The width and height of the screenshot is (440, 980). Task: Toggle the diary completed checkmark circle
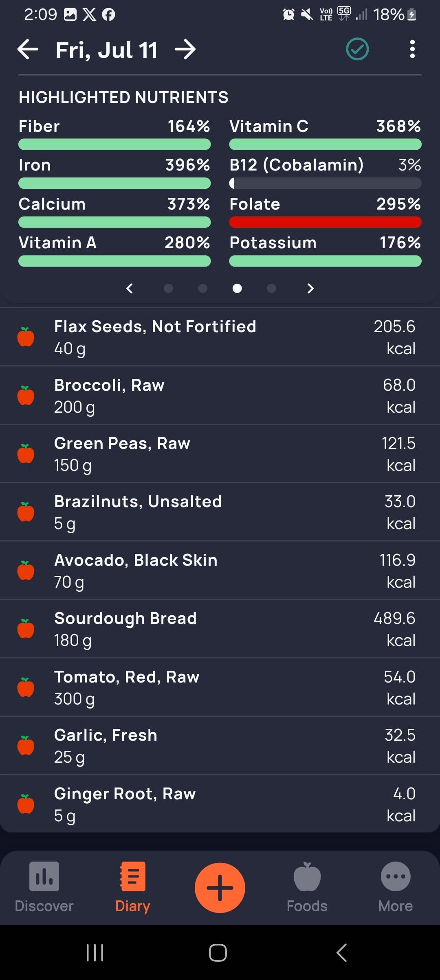click(x=357, y=49)
